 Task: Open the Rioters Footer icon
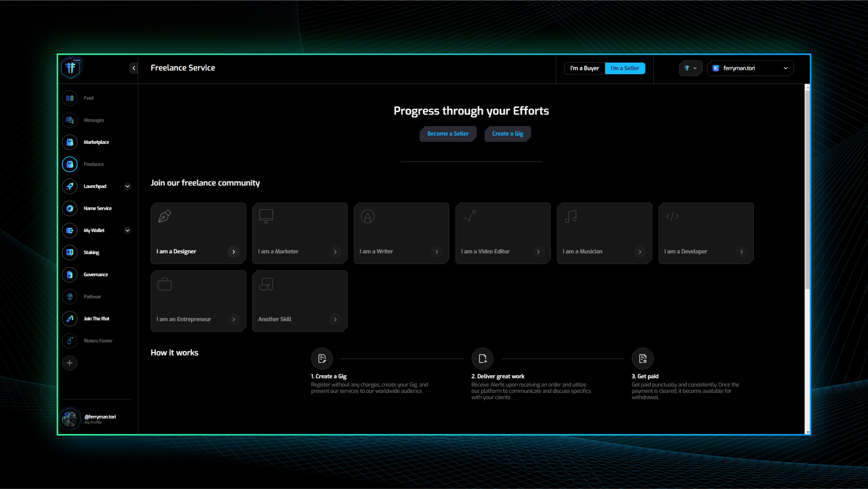coord(70,340)
